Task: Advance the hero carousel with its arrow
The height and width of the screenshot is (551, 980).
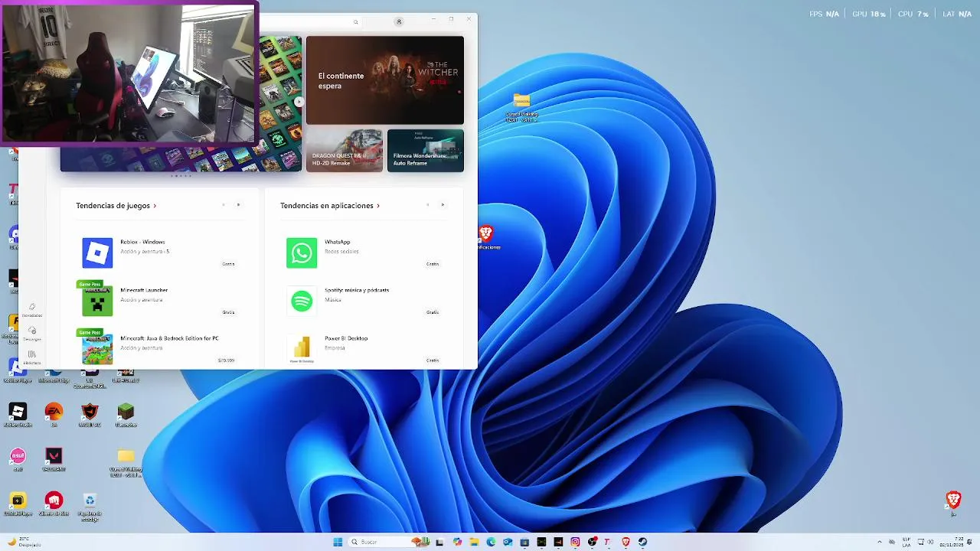Action: tap(299, 102)
